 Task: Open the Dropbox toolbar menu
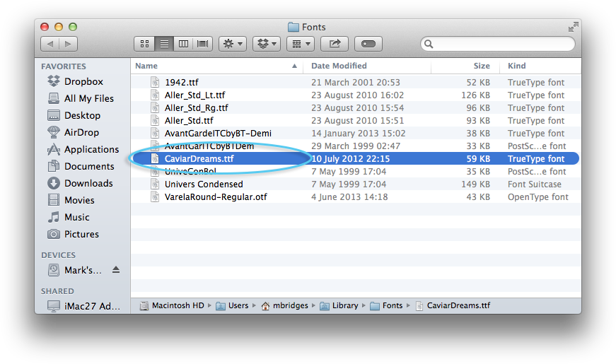point(267,44)
